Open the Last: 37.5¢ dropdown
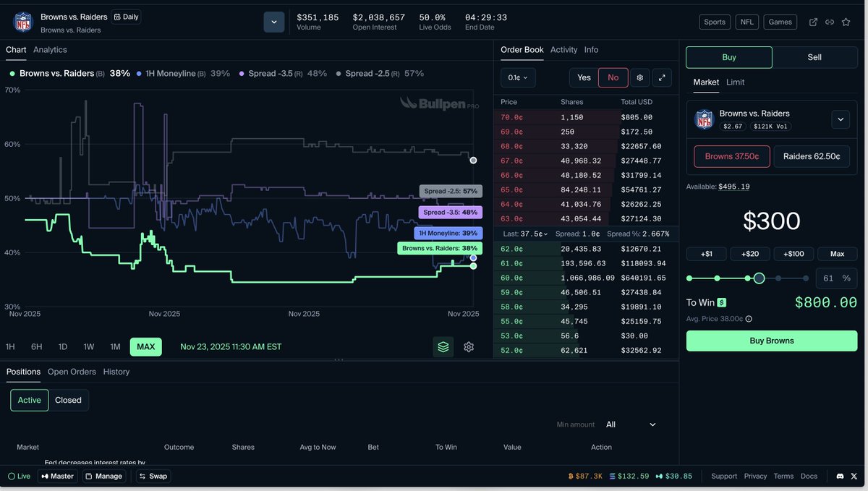Viewport: 868px width, 491px height. tap(524, 234)
